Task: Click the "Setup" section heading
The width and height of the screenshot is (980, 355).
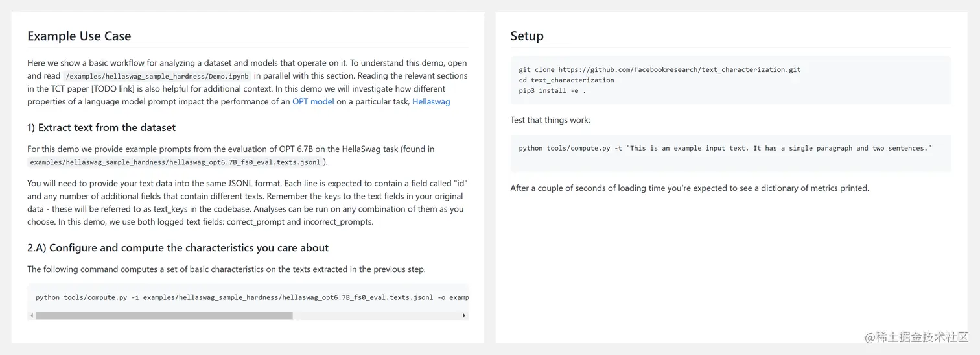Action: (x=527, y=36)
